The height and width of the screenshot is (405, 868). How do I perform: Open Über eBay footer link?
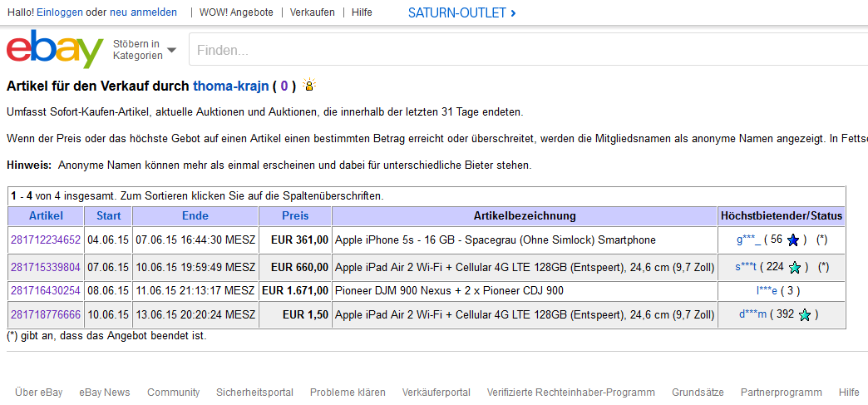[x=39, y=393]
